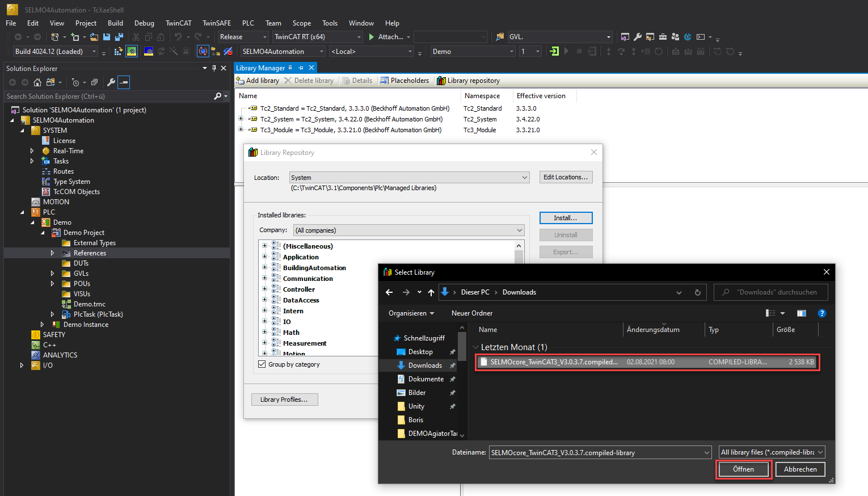Click the preview pane icon in Select Library
The height and width of the screenshot is (496, 868).
coord(801,313)
